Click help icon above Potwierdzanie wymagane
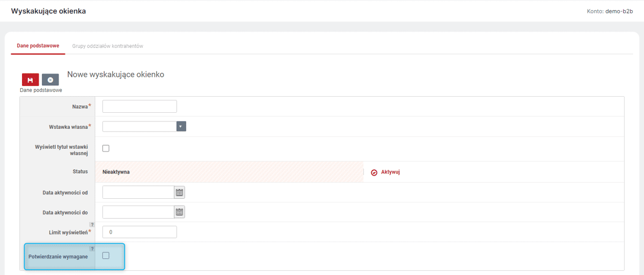Image resolution: width=644 pixels, height=275 pixels. click(92, 249)
